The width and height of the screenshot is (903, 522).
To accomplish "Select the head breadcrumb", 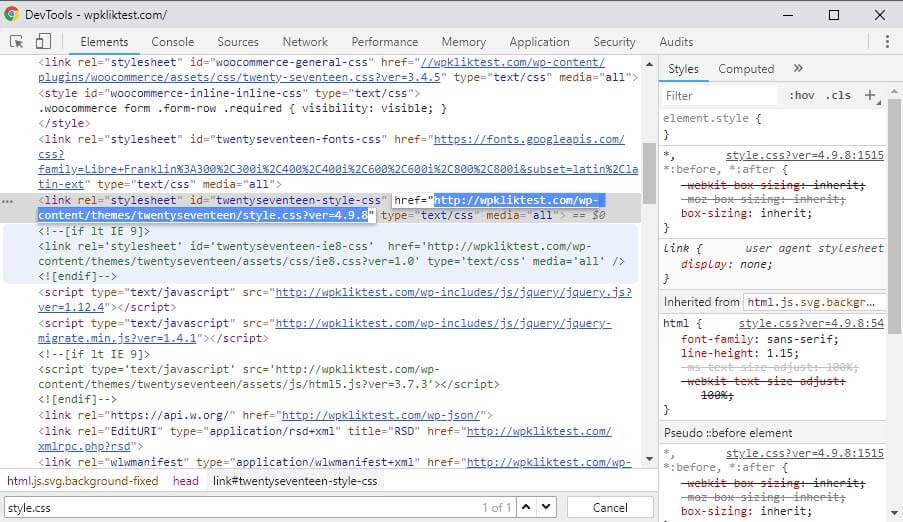I will click(x=185, y=481).
